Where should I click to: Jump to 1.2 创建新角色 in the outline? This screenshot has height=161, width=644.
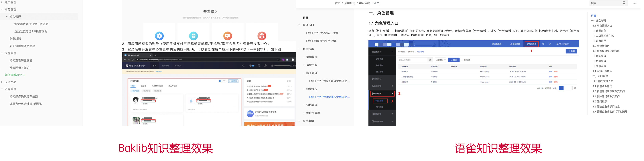click(x=601, y=46)
